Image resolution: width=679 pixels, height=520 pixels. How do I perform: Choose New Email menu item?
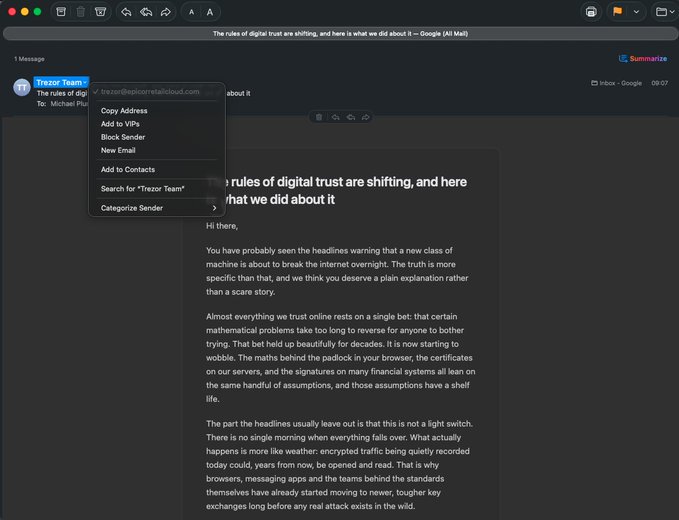coord(118,150)
